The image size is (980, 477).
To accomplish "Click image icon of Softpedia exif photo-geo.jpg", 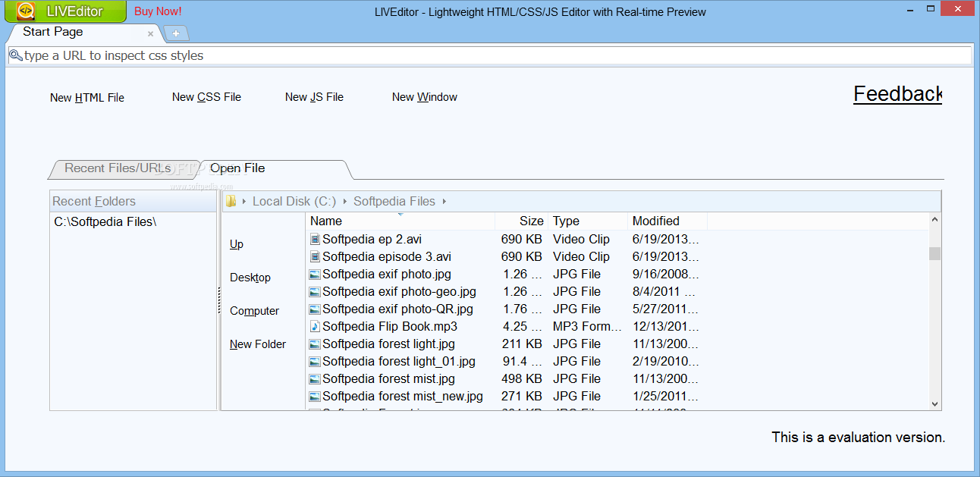I will [x=315, y=291].
